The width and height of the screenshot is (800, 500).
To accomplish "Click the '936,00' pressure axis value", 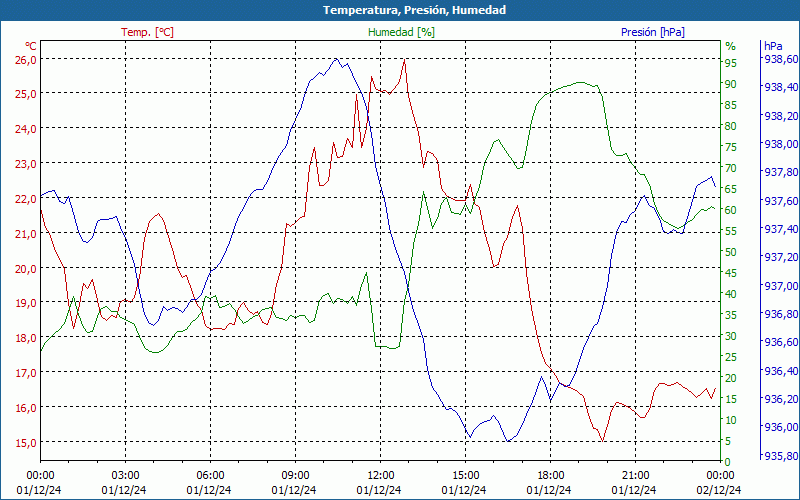I will click(x=780, y=427).
